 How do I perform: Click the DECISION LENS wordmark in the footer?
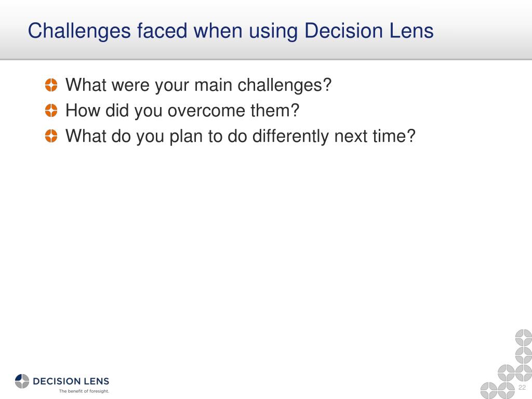point(71,381)
